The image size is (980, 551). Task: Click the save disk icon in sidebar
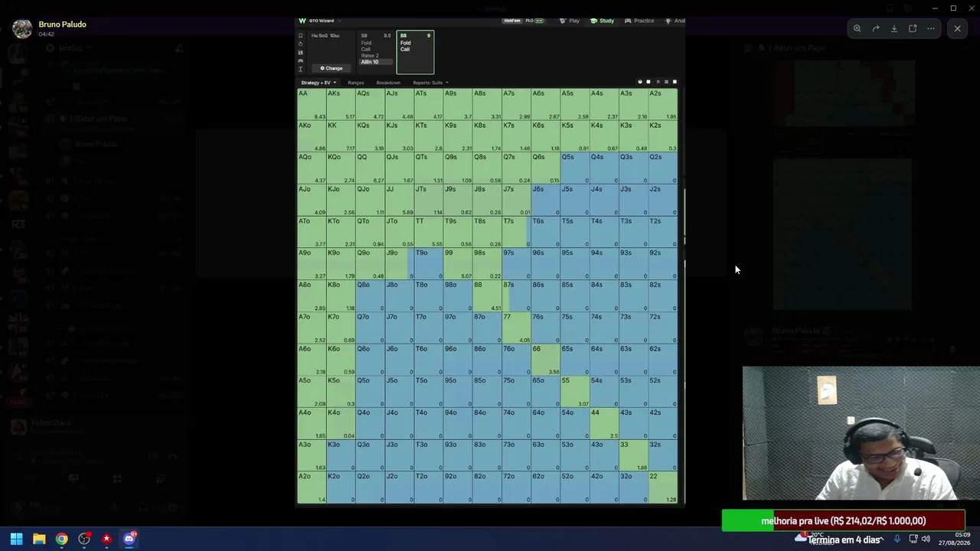300,52
